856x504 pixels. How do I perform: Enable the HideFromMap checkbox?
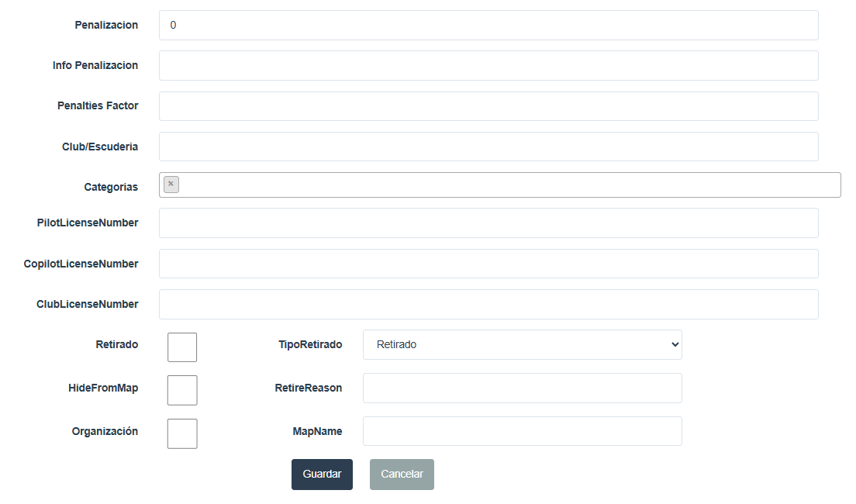coord(182,390)
